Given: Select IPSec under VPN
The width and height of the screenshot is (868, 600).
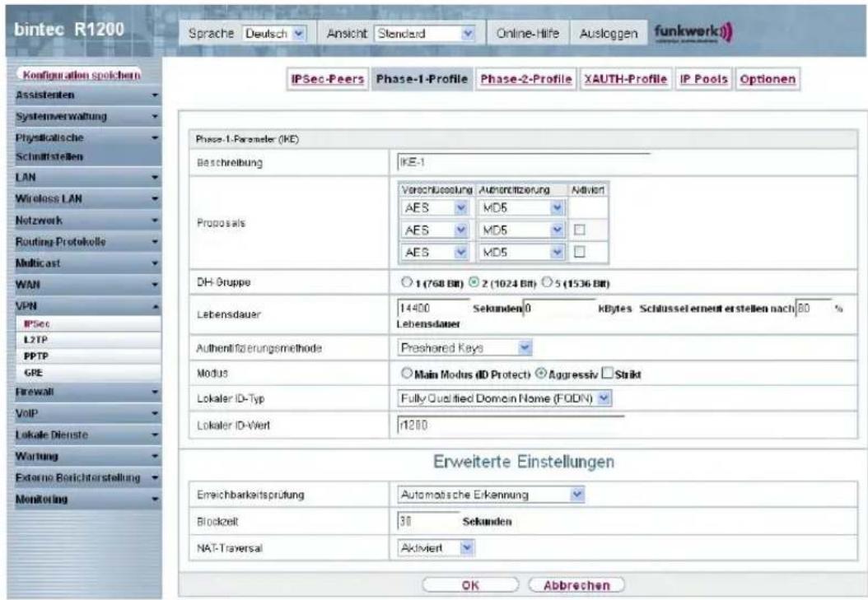Looking at the screenshot, I should [x=89, y=323].
